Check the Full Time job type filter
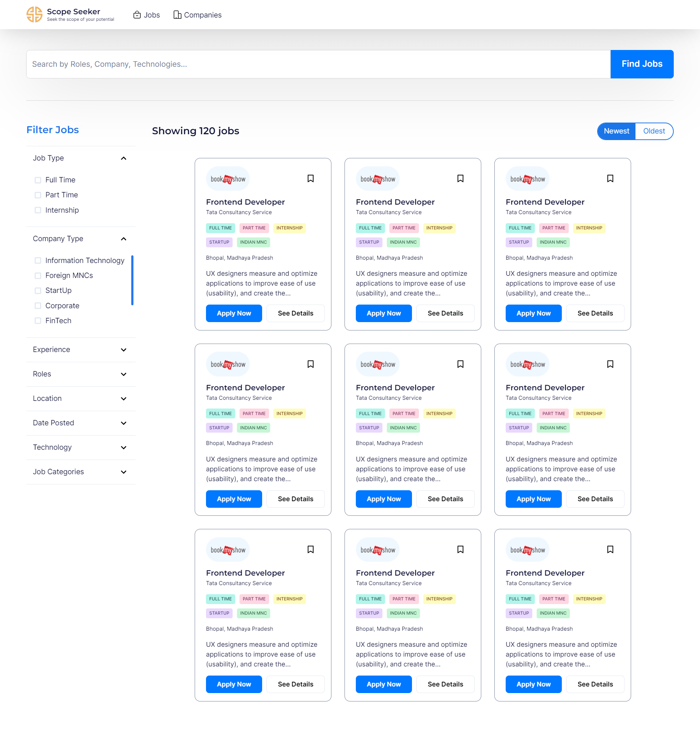Viewport: 700px width, 731px height. coord(38,180)
